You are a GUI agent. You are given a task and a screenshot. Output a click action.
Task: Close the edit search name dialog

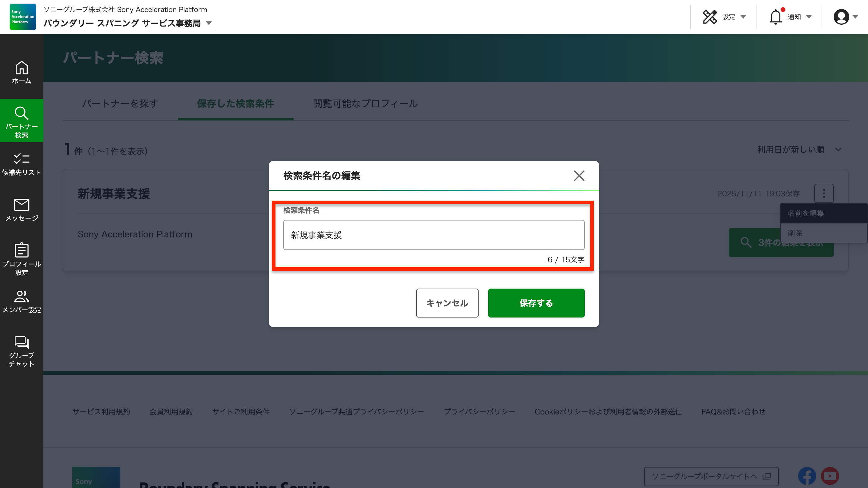(579, 175)
